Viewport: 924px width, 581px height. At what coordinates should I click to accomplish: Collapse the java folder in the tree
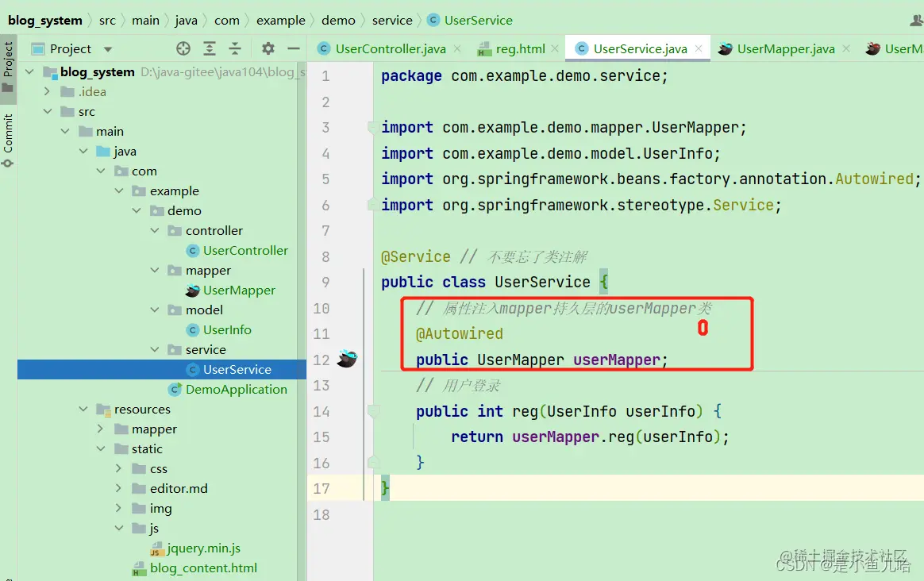(x=83, y=151)
